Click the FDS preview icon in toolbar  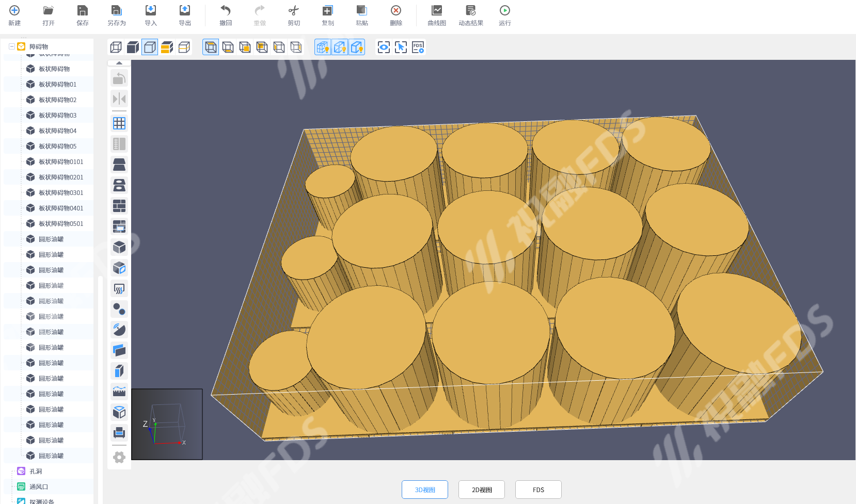(418, 47)
